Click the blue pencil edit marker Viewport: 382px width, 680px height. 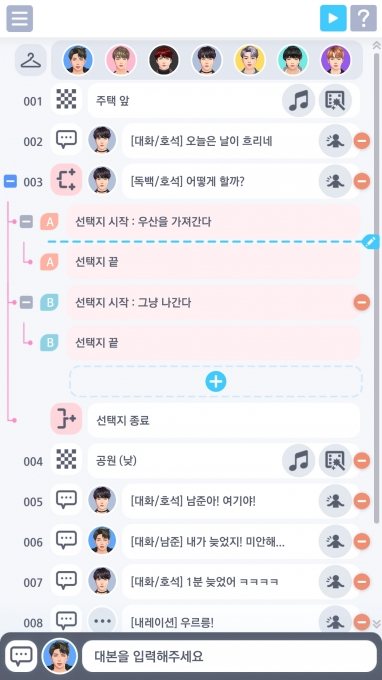(x=371, y=242)
